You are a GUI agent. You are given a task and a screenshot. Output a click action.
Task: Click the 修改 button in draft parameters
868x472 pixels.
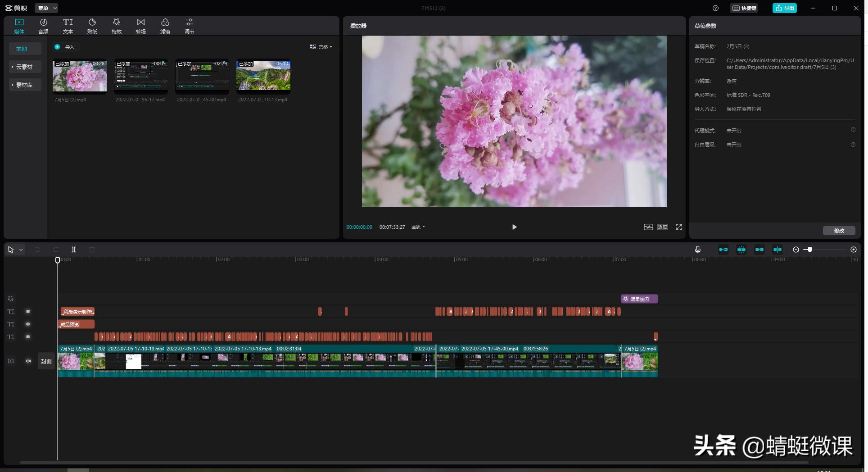tap(839, 231)
